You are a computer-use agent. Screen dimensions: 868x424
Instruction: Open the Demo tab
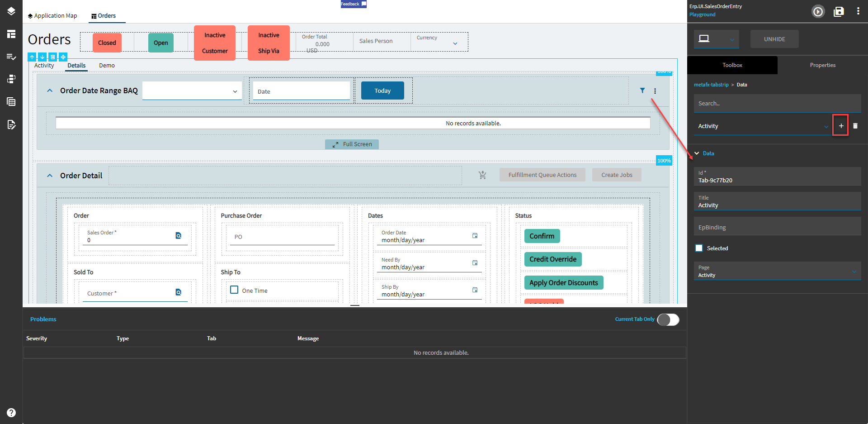[107, 66]
